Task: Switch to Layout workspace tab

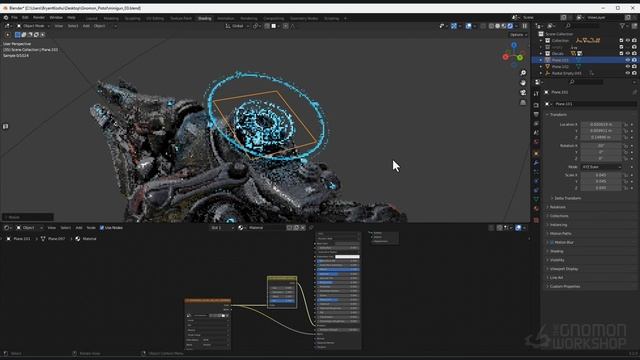Action: [x=91, y=18]
